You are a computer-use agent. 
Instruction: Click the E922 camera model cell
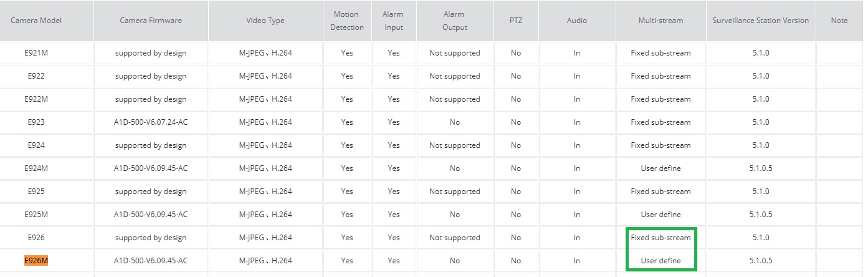pyautogui.click(x=36, y=76)
